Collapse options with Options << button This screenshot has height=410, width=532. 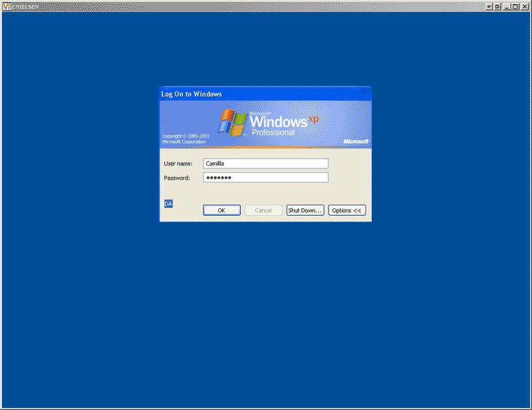346,210
